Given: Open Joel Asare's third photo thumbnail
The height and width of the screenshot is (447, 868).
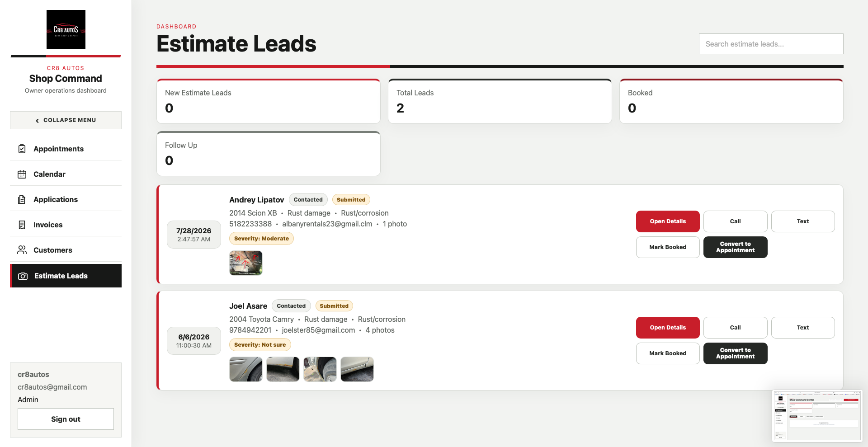Looking at the screenshot, I should (x=320, y=369).
